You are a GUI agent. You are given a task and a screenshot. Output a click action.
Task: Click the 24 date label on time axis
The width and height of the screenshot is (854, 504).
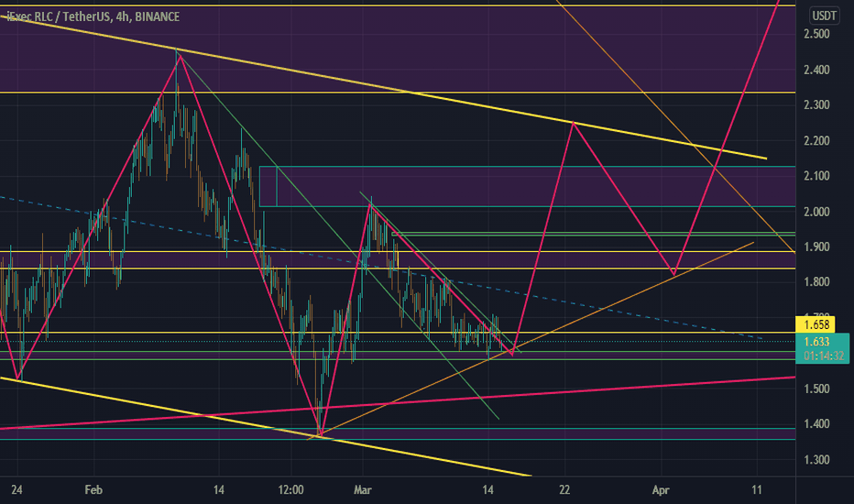(16, 490)
